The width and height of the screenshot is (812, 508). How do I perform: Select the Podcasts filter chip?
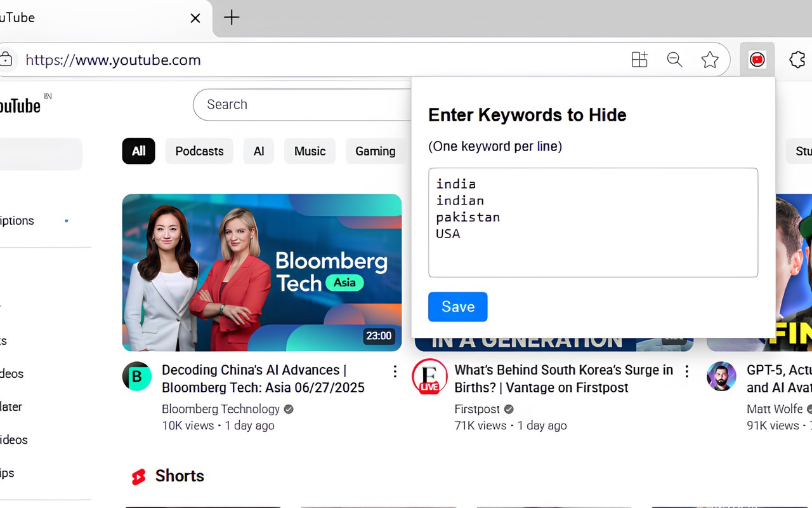pos(199,151)
